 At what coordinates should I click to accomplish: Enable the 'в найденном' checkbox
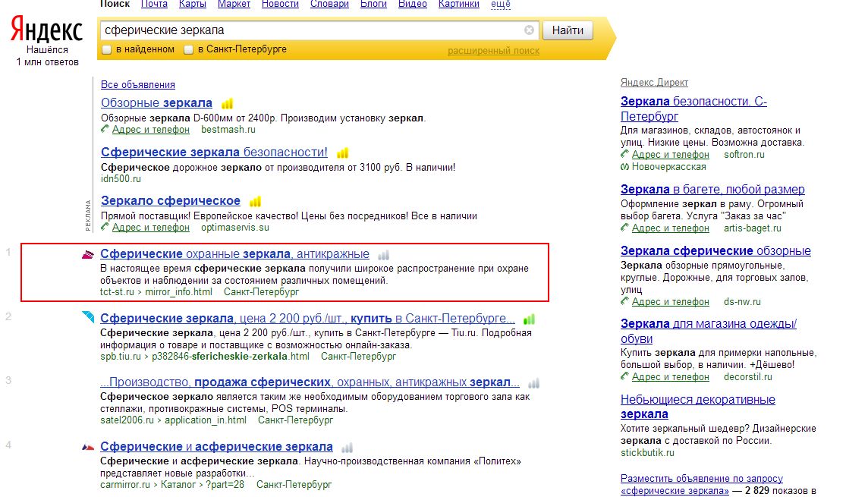click(x=107, y=50)
